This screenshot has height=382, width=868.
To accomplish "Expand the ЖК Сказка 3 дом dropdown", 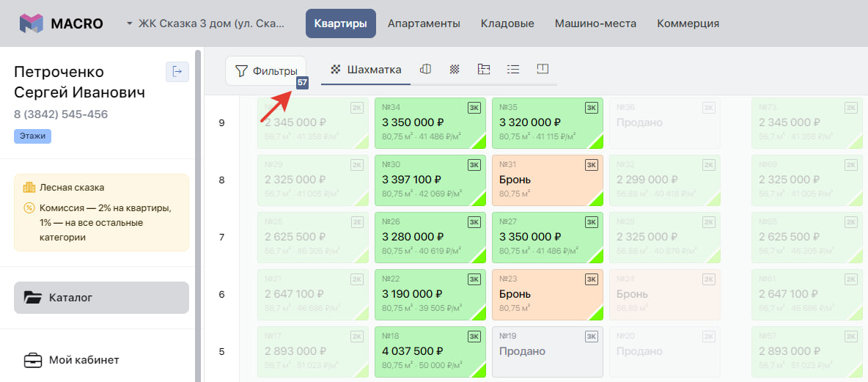I will coord(205,23).
